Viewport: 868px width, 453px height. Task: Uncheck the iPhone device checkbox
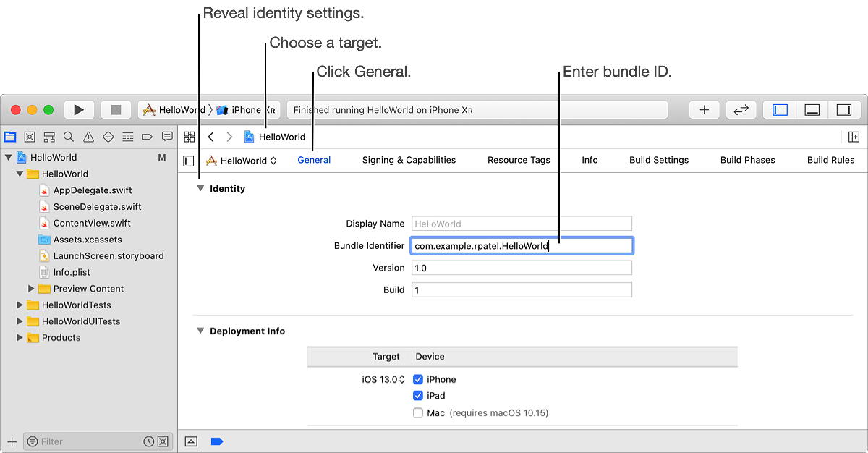pos(418,379)
